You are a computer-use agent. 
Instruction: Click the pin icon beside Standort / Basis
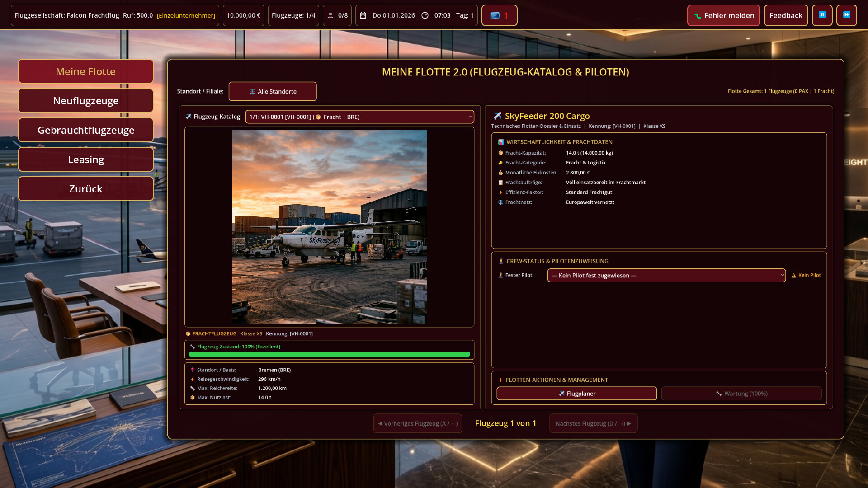tap(192, 370)
